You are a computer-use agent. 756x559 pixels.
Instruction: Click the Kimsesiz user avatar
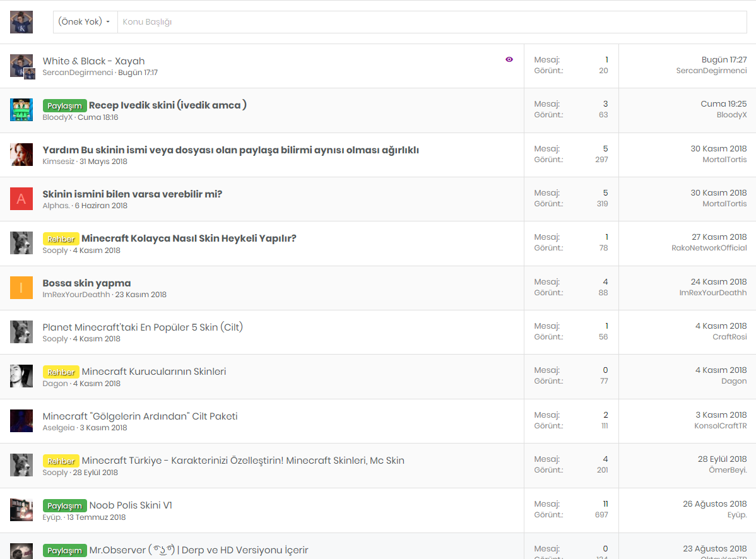point(21,155)
